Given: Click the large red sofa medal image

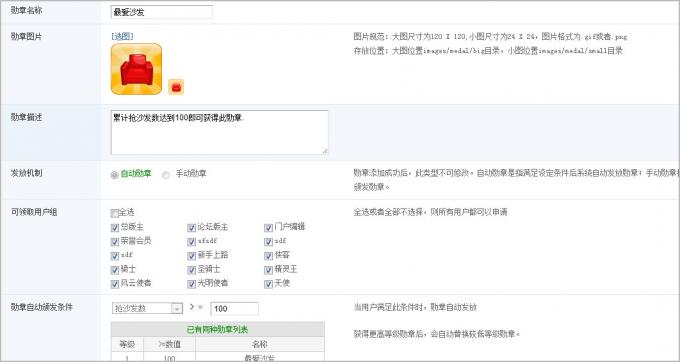Looking at the screenshot, I should 137,69.
